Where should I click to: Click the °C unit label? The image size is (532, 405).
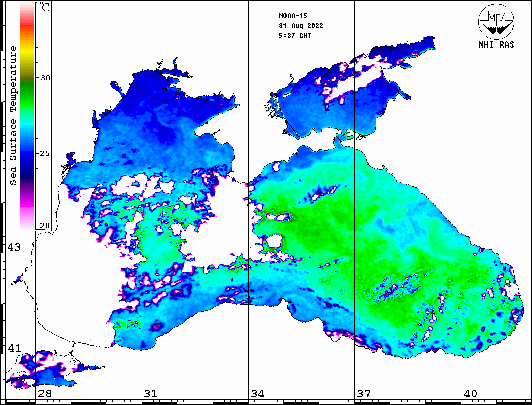click(x=45, y=7)
